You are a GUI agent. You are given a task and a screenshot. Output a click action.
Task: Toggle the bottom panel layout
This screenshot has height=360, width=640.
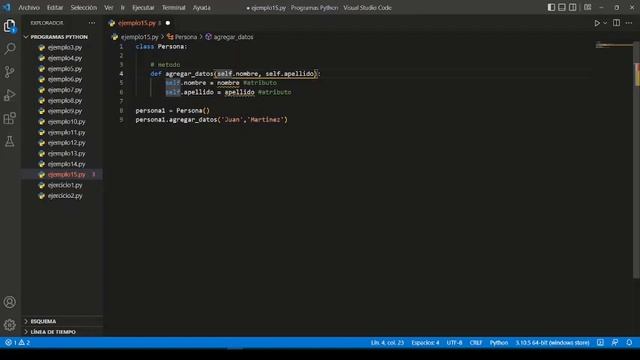562,7
